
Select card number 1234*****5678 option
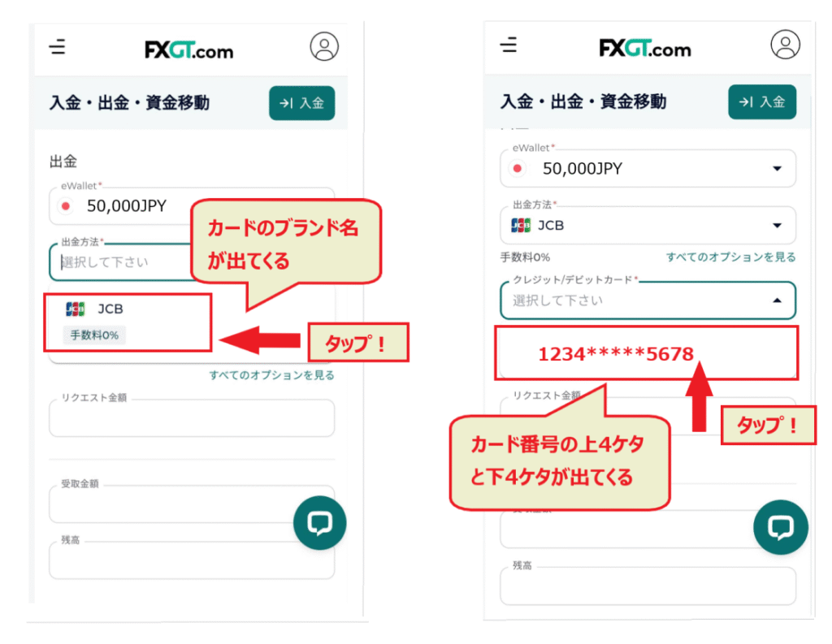tap(615, 354)
